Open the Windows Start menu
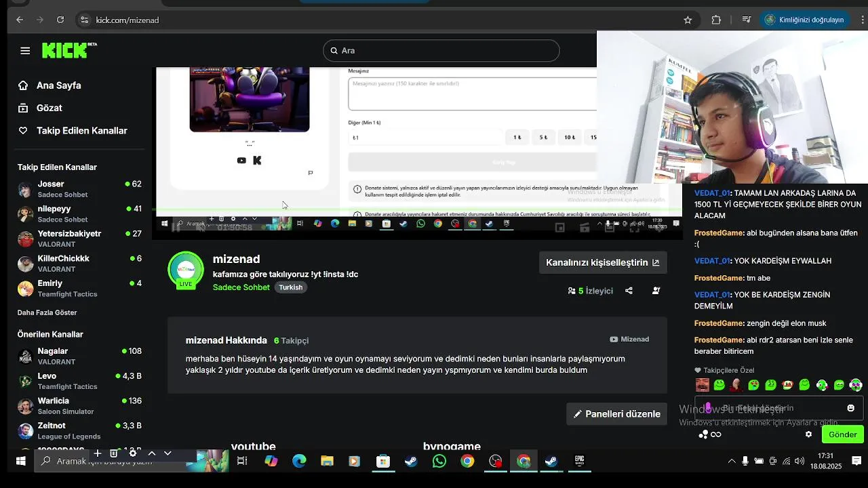Viewport: 868px width, 488px height. point(20,461)
